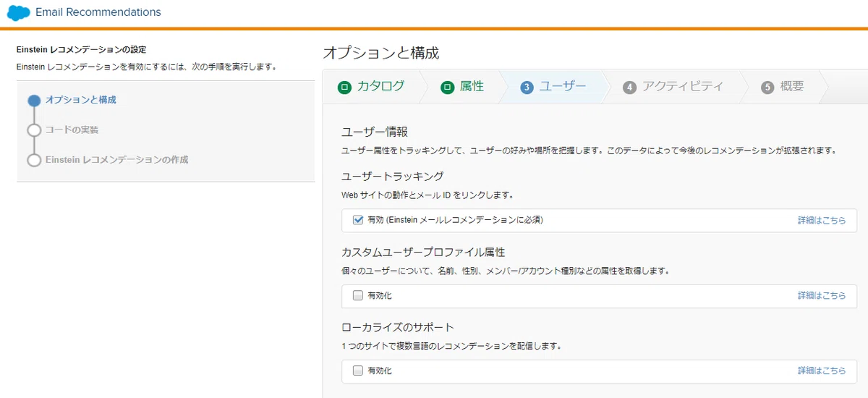Click the カスタムユーザープロファイル属性 heading
Image resolution: width=868 pixels, height=398 pixels.
423,252
